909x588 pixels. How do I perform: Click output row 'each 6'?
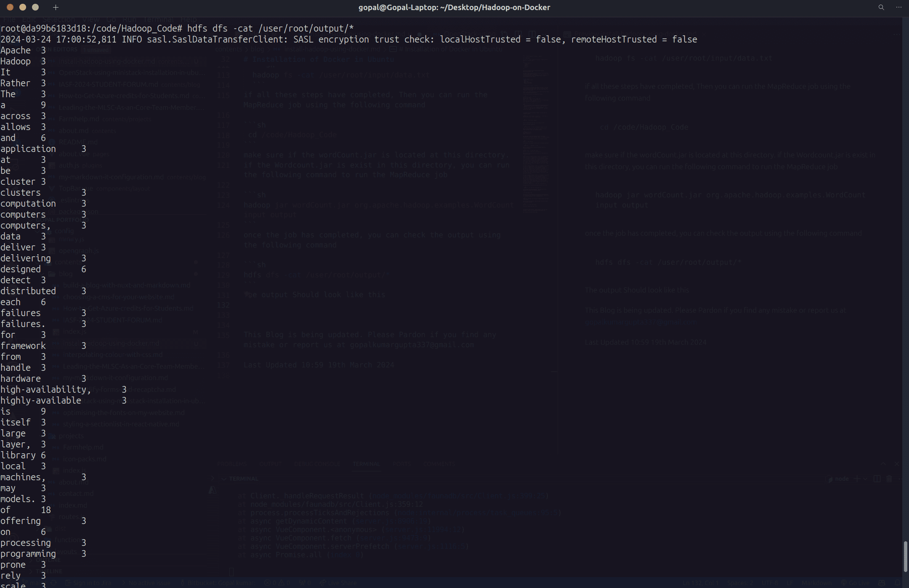[23, 302]
